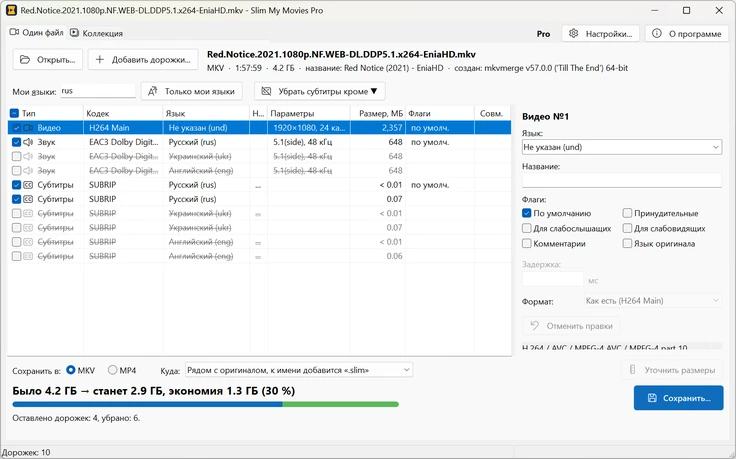Select the 0.07 Украинский Субтитры row

(259, 228)
